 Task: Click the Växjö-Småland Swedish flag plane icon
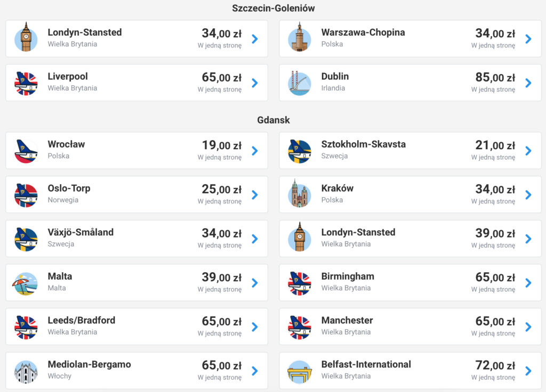[26, 239]
